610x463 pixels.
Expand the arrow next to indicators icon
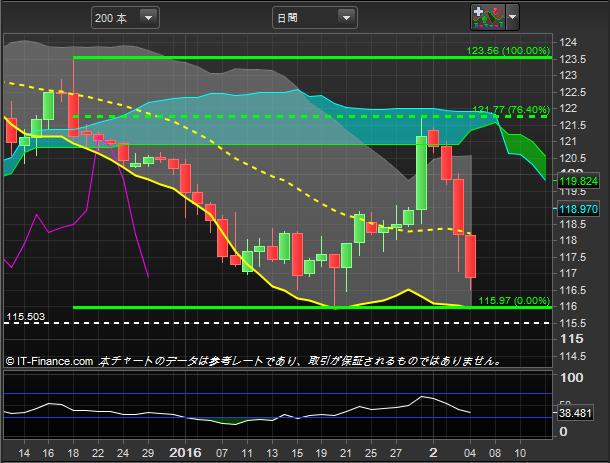coord(512,17)
